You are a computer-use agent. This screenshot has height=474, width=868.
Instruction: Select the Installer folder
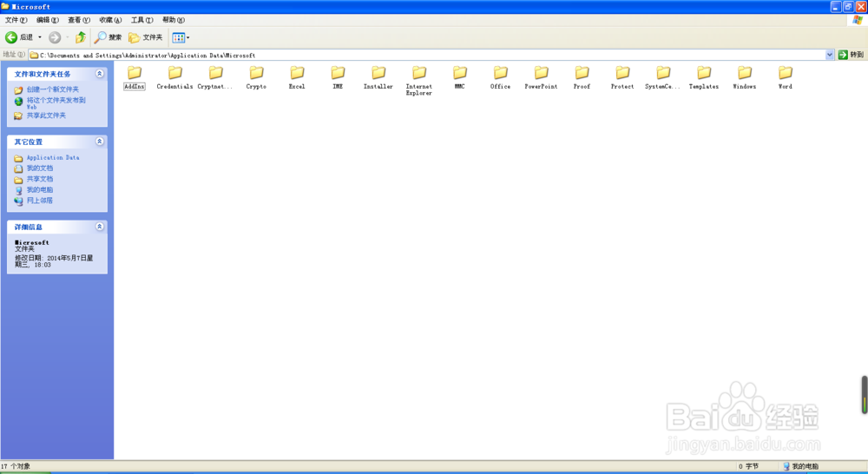[378, 78]
